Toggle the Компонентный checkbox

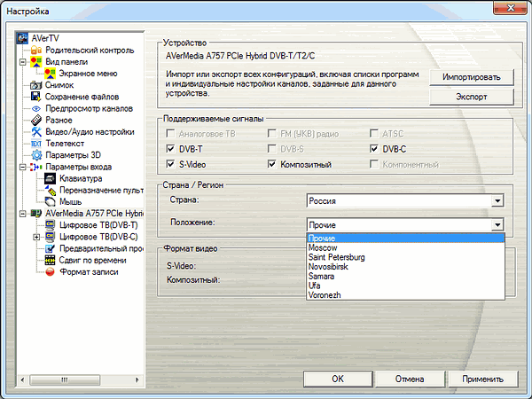374,164
